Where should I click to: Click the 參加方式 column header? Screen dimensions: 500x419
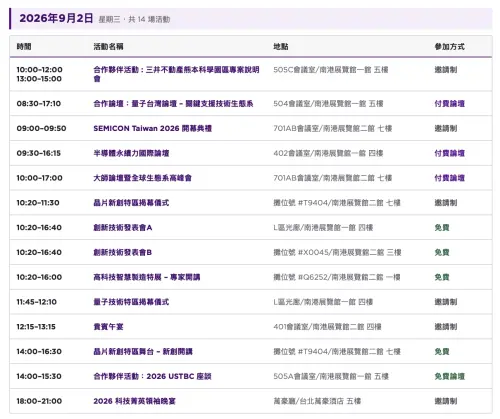(449, 47)
